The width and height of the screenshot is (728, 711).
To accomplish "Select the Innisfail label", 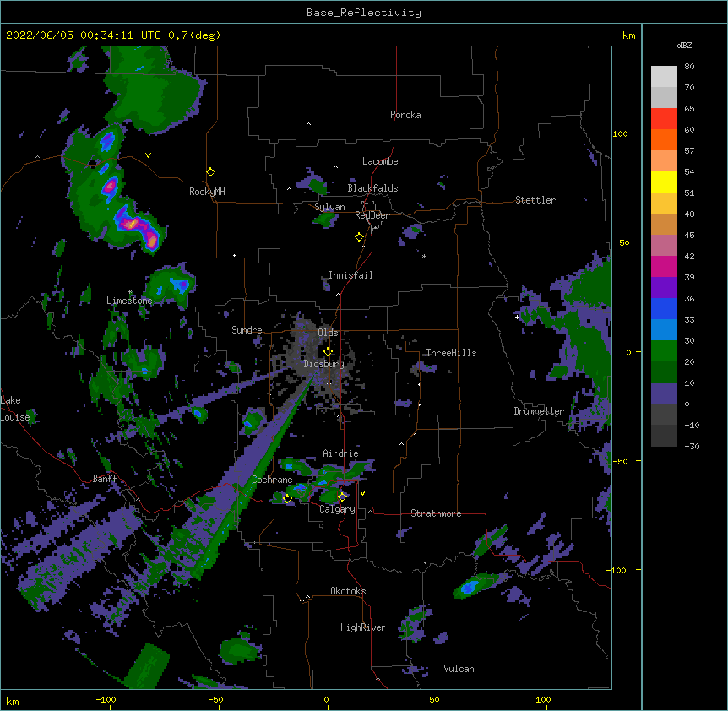I will [x=350, y=275].
